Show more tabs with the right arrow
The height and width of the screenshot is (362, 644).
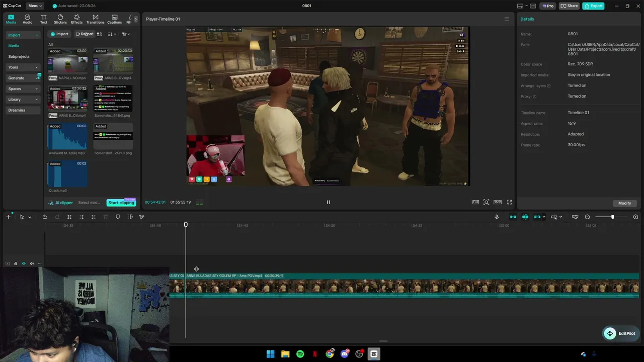135,19
